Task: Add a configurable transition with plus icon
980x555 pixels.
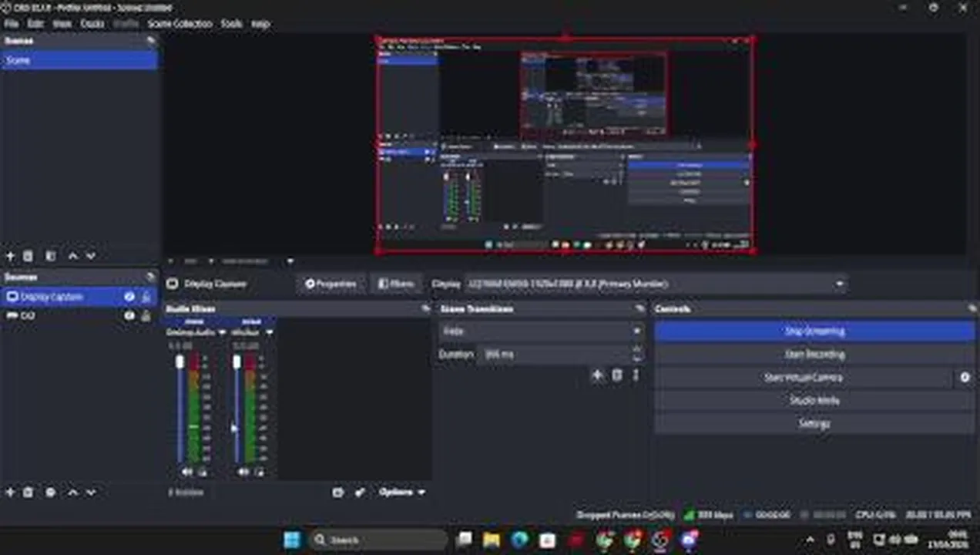Action: coord(597,375)
